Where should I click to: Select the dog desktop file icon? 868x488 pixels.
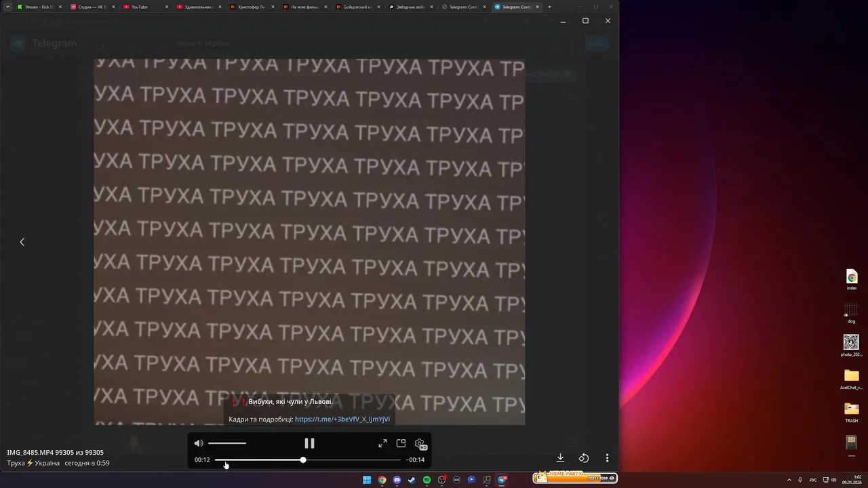(x=852, y=313)
